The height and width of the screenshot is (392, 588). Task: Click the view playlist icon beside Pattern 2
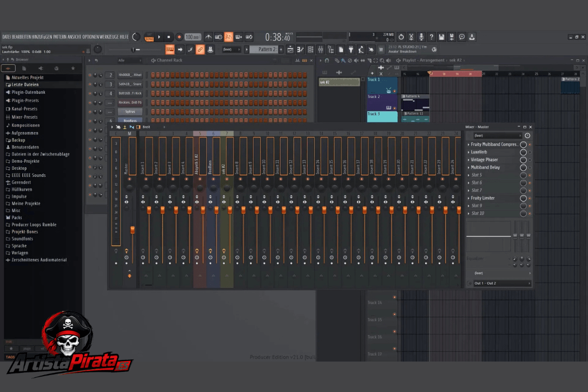click(290, 49)
